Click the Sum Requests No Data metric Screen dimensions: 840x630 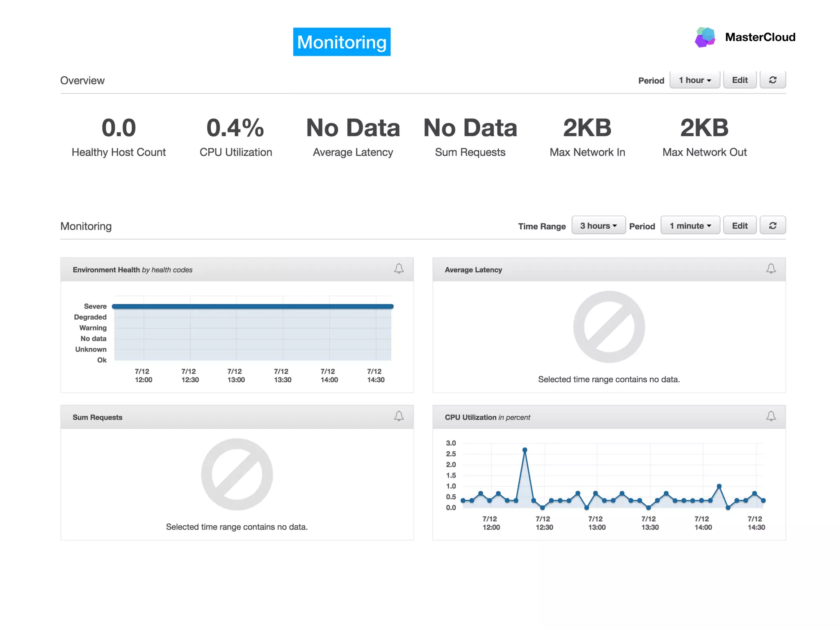[x=470, y=128]
